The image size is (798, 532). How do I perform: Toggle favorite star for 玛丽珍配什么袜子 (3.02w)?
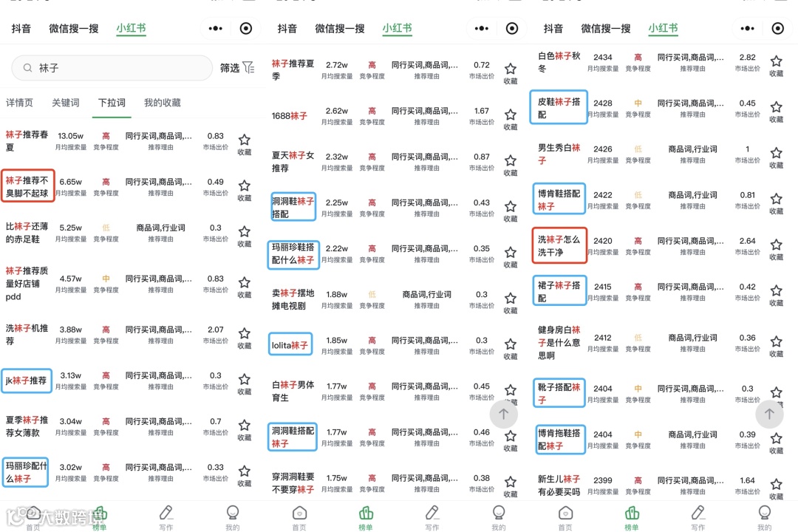[245, 471]
